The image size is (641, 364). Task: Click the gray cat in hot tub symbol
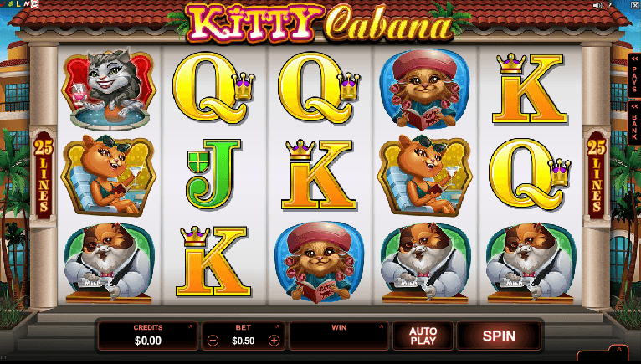tap(109, 90)
